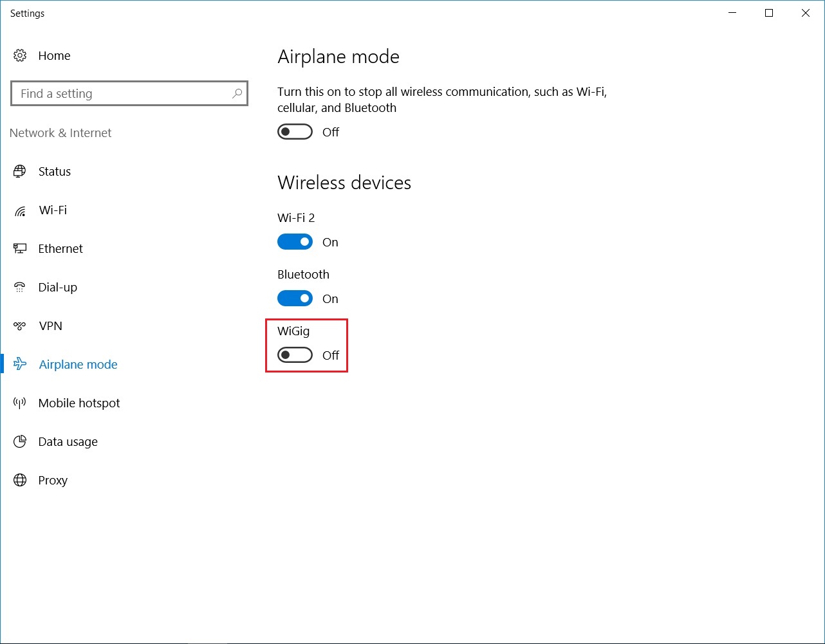Click the search magnifier icon

point(237,93)
